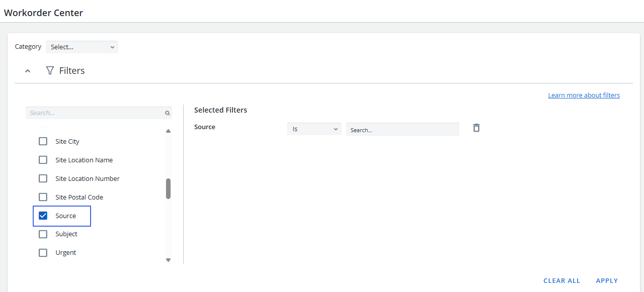Click the magnifier icon in filter search

pyautogui.click(x=168, y=113)
